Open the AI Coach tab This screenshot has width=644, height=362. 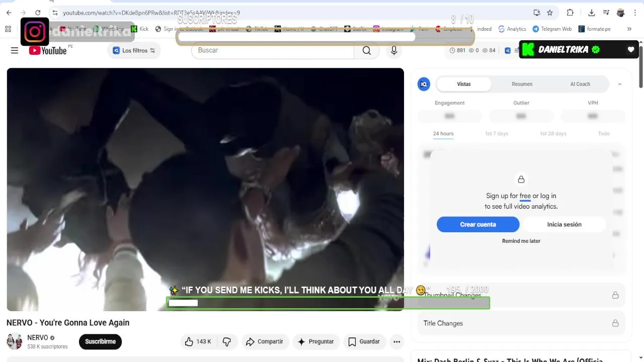click(x=580, y=84)
